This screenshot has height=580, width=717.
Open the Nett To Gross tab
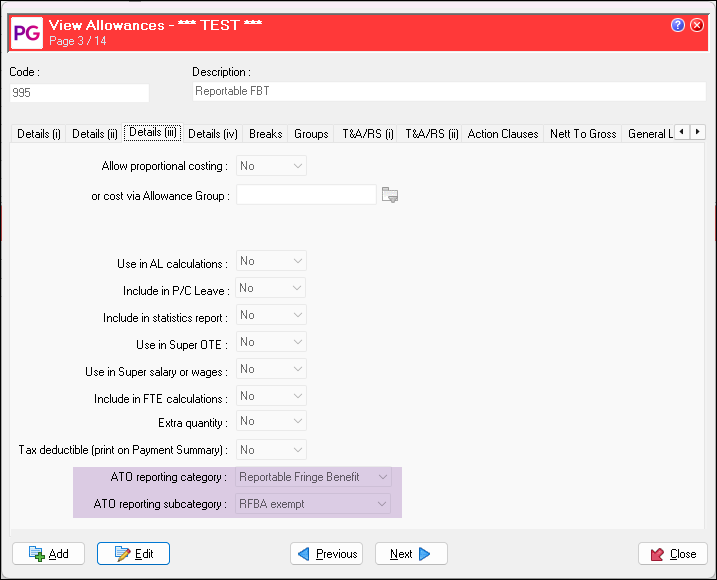(583, 133)
